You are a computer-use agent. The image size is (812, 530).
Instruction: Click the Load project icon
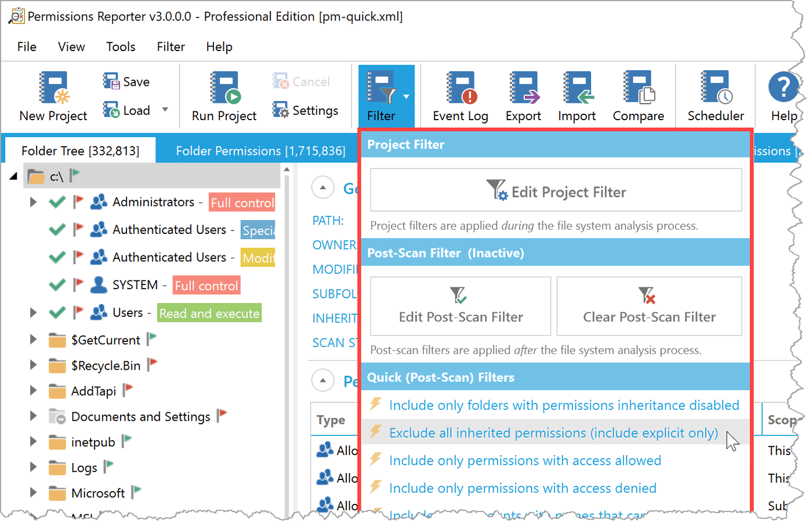[111, 109]
